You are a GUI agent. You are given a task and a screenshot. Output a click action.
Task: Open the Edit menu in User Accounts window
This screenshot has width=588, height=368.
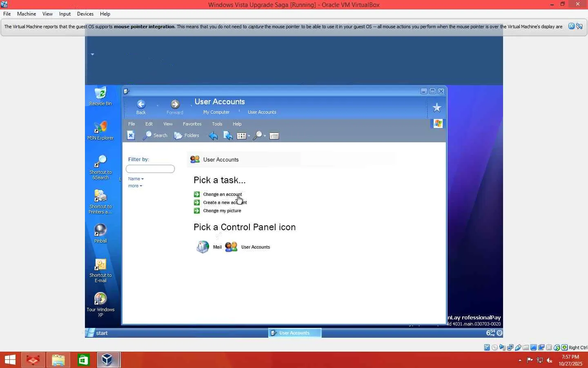[x=149, y=124]
